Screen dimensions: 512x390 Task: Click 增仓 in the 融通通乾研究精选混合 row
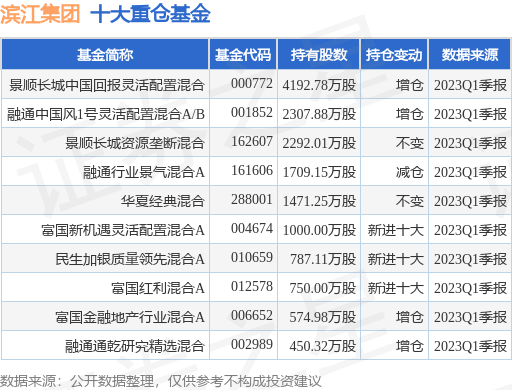(410, 346)
